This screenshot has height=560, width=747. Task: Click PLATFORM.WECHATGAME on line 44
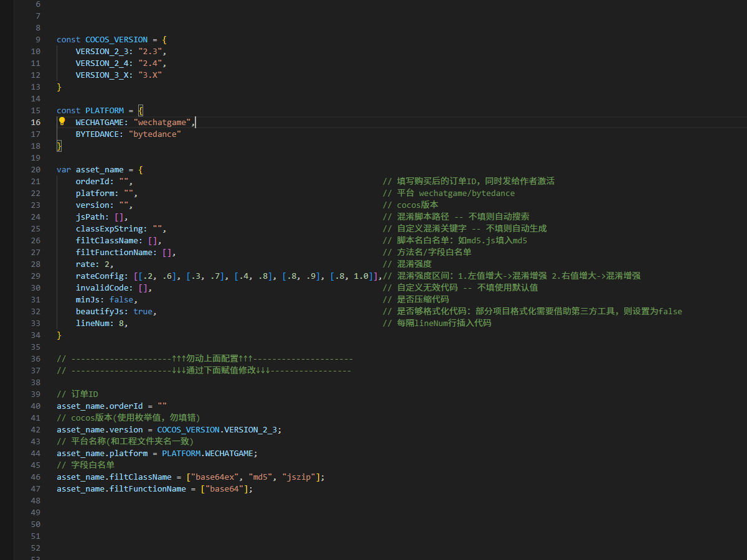[208, 454]
